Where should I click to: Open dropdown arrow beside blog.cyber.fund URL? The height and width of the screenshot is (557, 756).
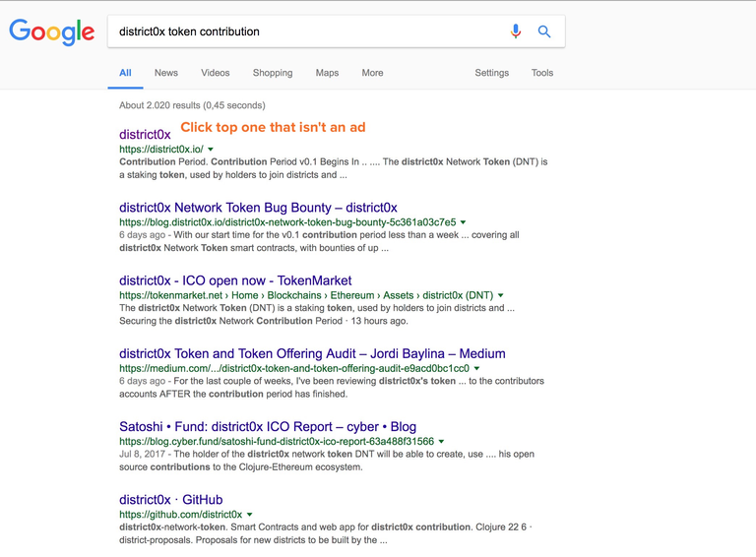442,441
